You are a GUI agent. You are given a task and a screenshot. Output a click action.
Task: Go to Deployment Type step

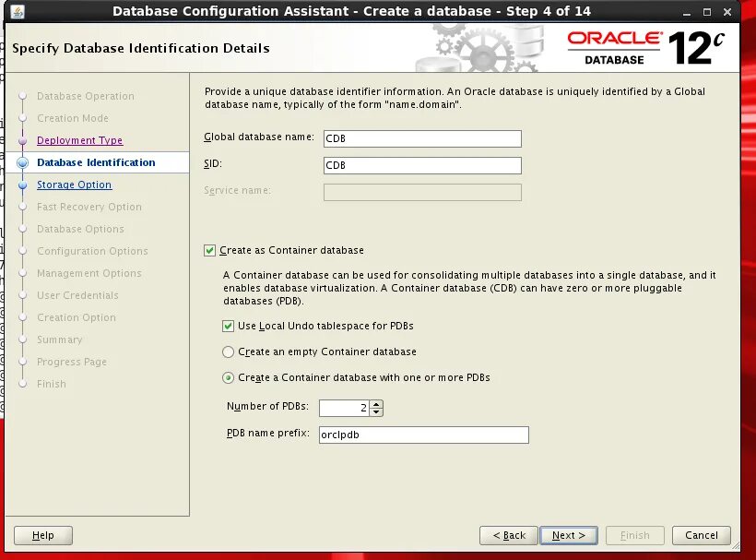click(x=79, y=140)
